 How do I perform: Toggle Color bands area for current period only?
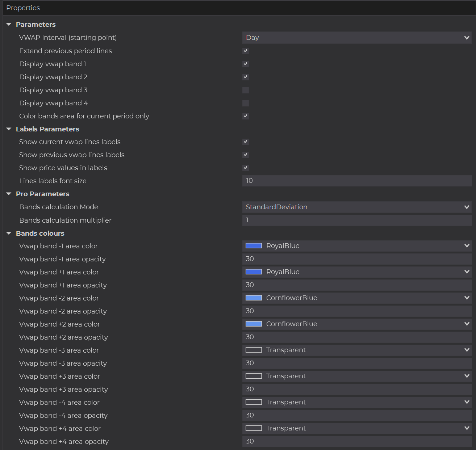(x=246, y=116)
